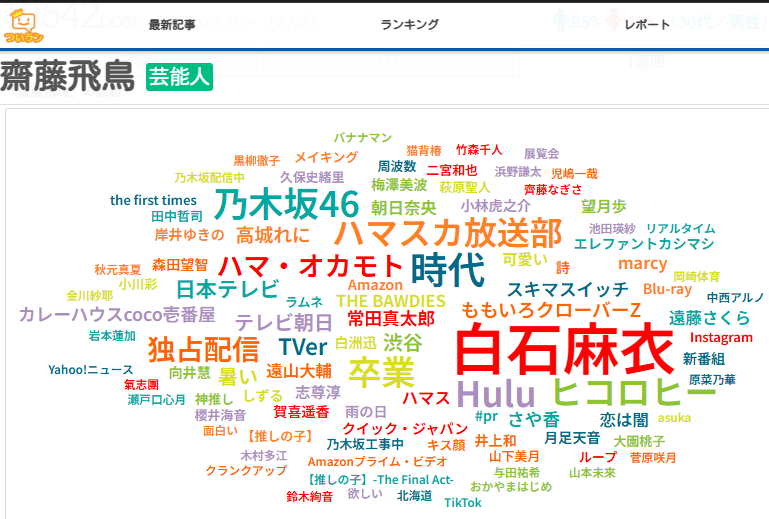769x519 pixels.
Task: Click the Blu-ray keyword
Action: [667, 289]
